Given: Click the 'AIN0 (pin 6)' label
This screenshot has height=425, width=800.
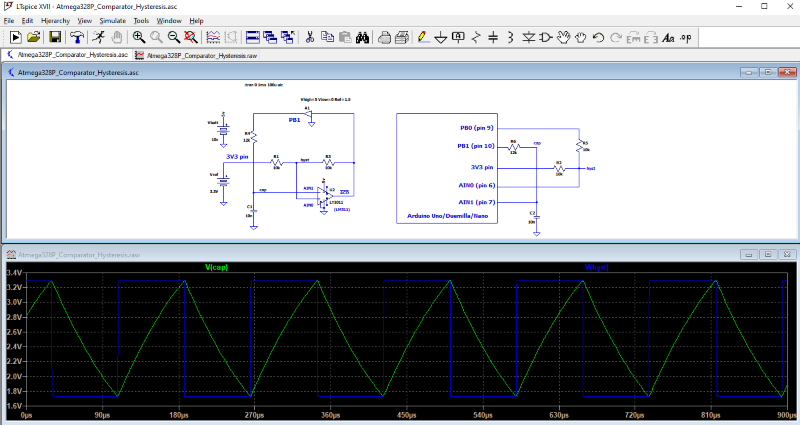Looking at the screenshot, I should pos(477,185).
